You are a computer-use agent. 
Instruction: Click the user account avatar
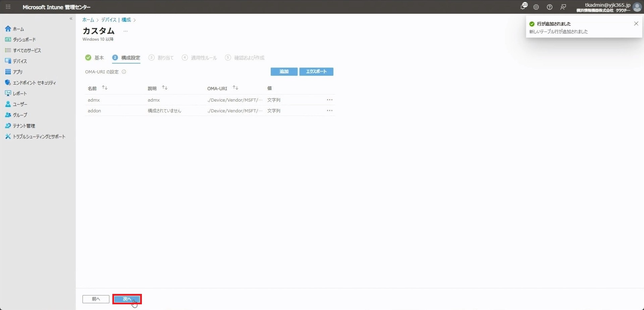point(637,7)
